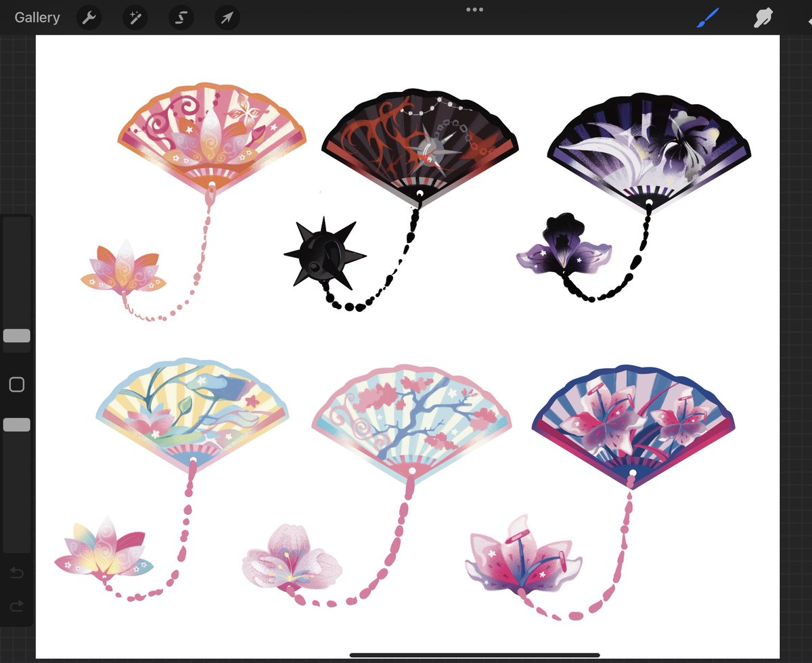Tap the magenta lily flower charm
Screen dimensions: 812x663
coord(524,555)
